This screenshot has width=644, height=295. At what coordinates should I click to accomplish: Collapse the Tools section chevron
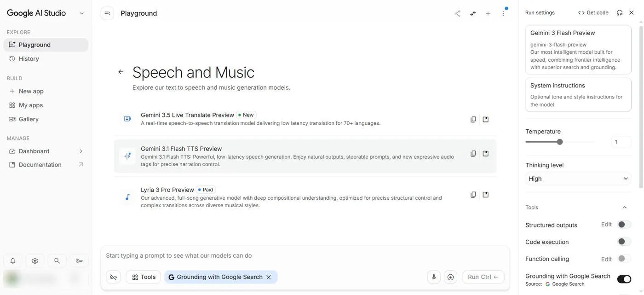click(x=625, y=208)
